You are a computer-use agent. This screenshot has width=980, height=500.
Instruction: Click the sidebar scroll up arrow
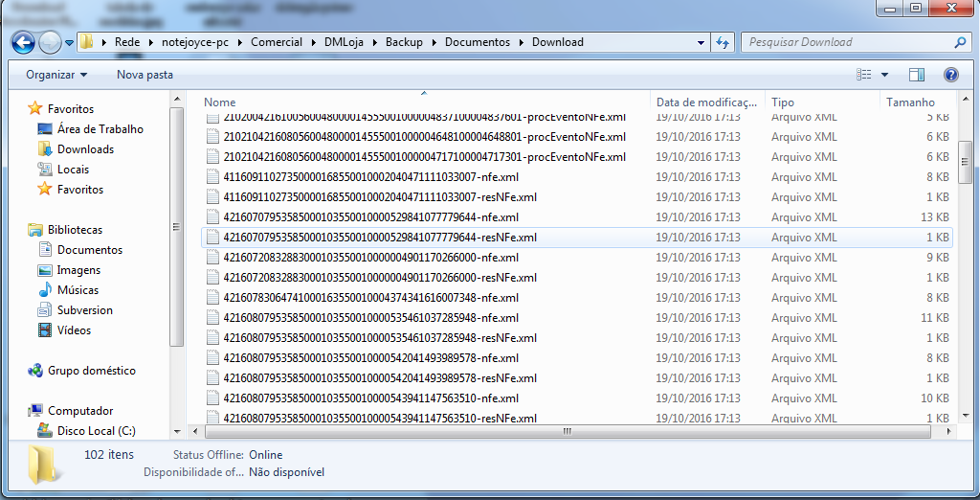pos(177,99)
